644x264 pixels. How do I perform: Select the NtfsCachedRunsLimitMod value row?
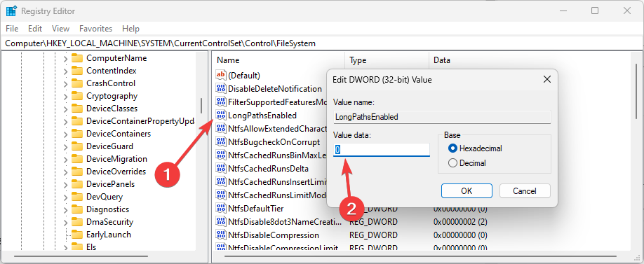pyautogui.click(x=270, y=195)
